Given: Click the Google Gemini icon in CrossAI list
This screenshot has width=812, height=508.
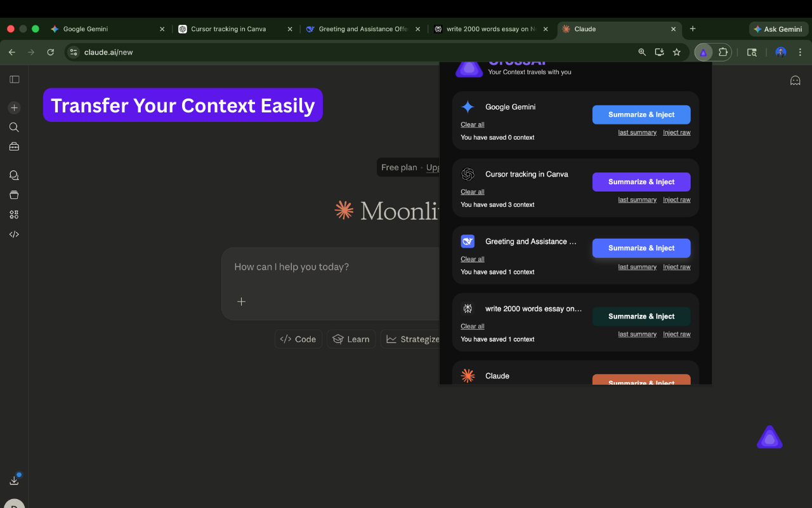Looking at the screenshot, I should click(x=468, y=107).
